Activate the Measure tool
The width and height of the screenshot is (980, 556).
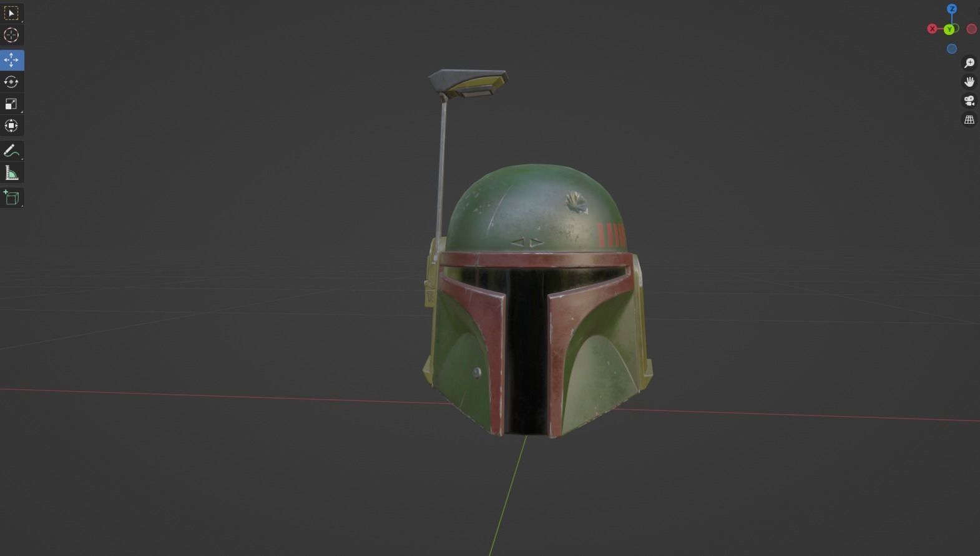pos(11,172)
